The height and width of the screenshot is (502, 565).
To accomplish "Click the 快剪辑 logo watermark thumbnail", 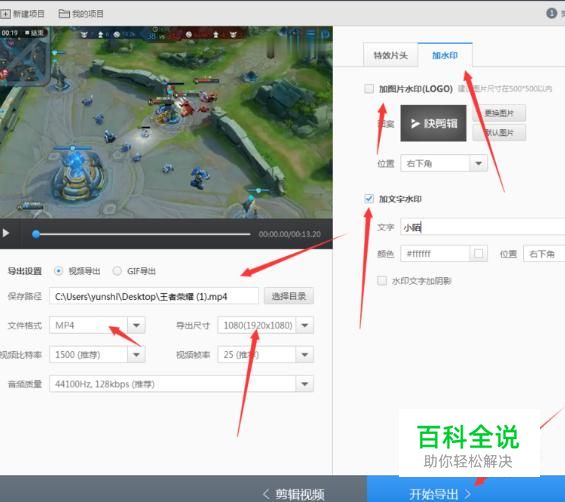I will pyautogui.click(x=433, y=123).
